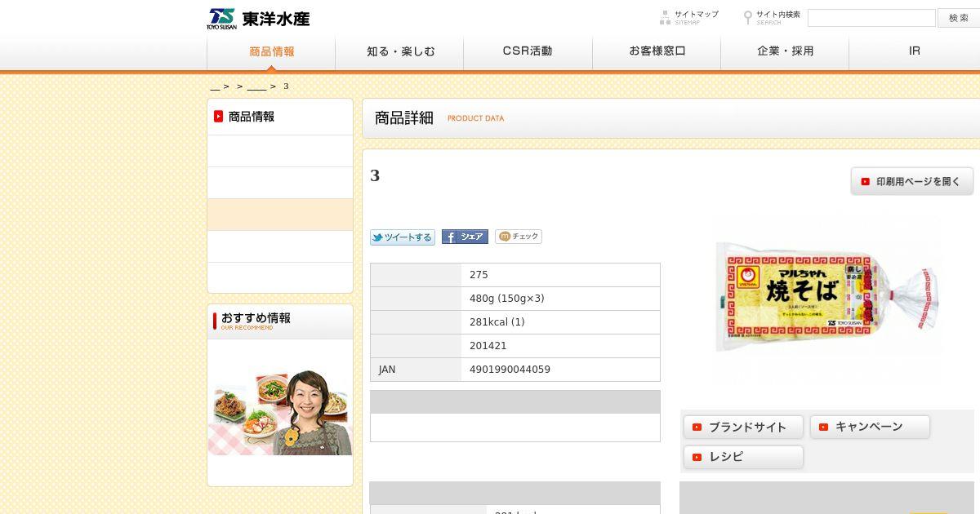Screen dimensions: 980x514
Task: Click the Toyo Suisan logo
Action: pyautogui.click(x=258, y=19)
